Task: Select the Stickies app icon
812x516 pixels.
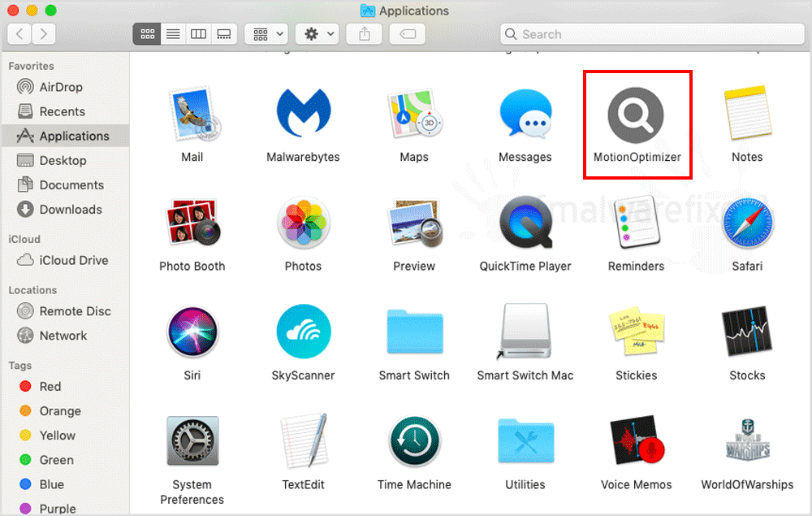Action: [x=637, y=332]
